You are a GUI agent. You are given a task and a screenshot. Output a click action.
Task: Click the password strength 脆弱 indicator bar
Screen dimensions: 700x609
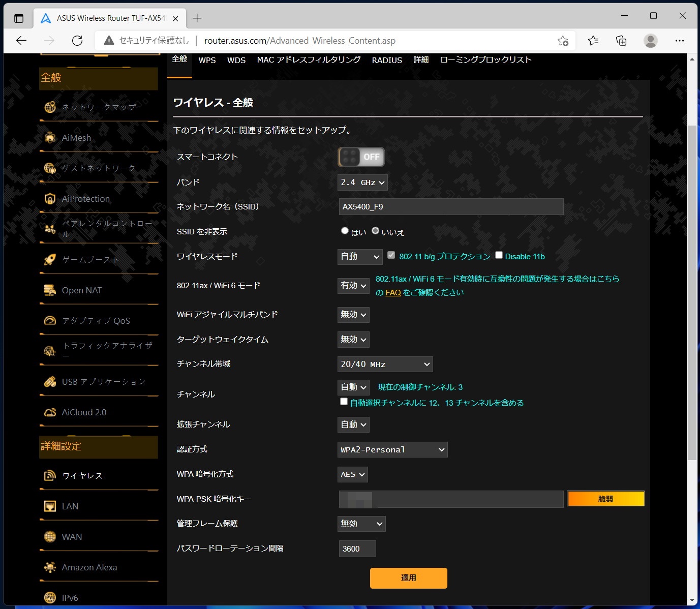click(605, 499)
